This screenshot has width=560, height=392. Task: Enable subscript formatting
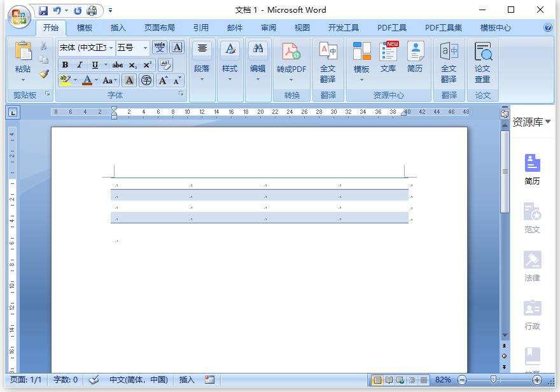pyautogui.click(x=133, y=65)
